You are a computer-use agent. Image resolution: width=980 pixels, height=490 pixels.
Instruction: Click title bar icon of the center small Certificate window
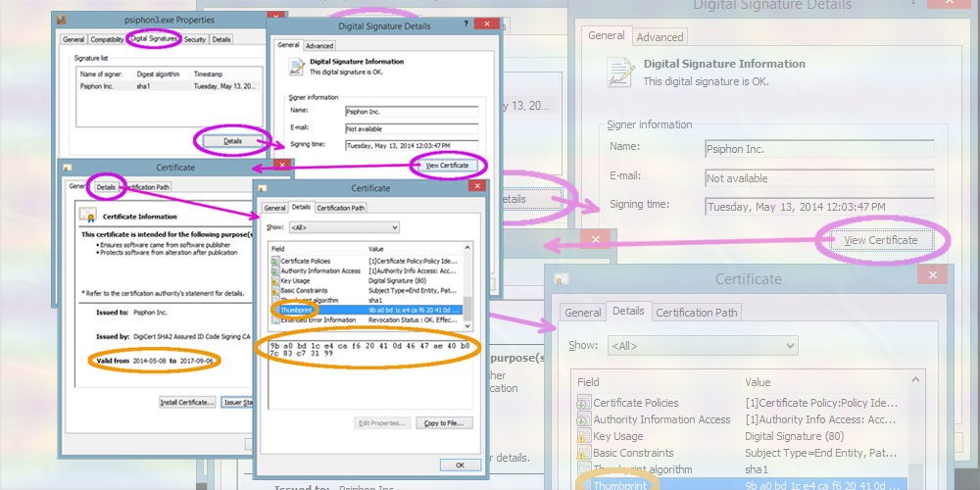coord(263,188)
